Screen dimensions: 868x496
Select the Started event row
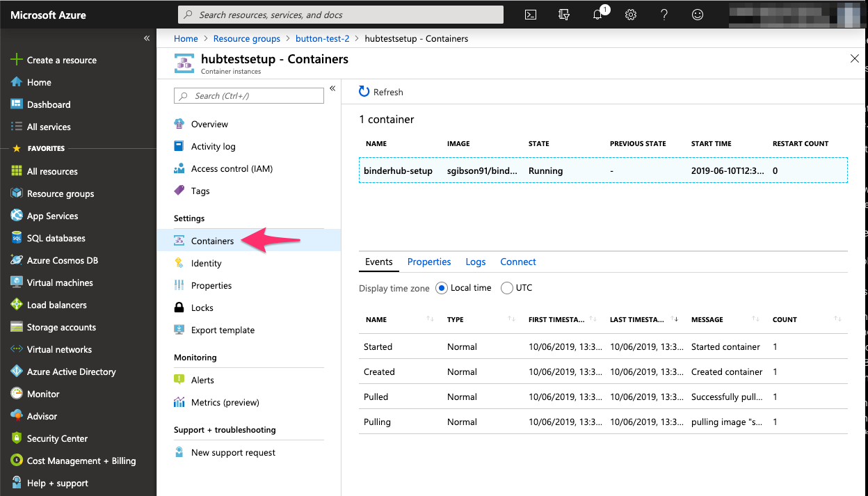[x=603, y=346]
